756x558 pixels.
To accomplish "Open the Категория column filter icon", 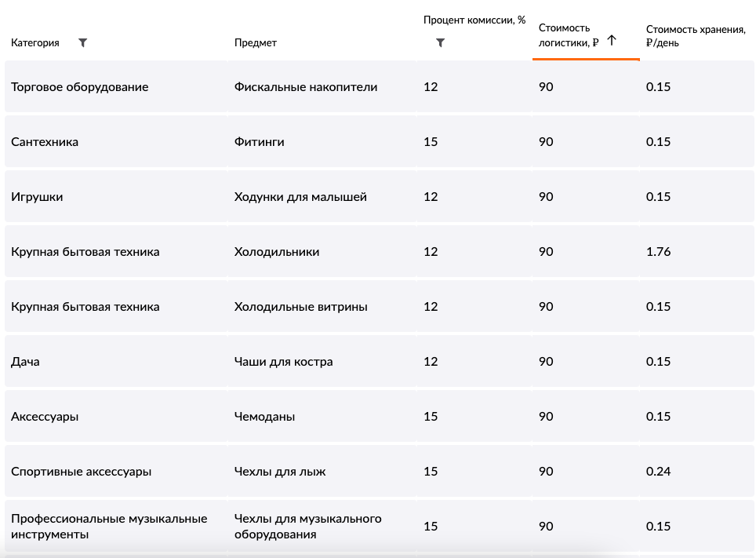I will (83, 43).
